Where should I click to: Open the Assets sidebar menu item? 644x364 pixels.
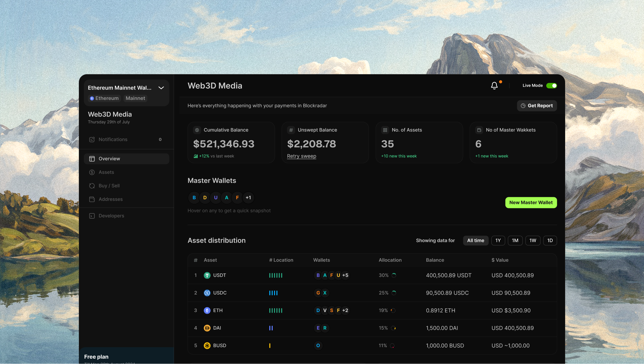(106, 172)
